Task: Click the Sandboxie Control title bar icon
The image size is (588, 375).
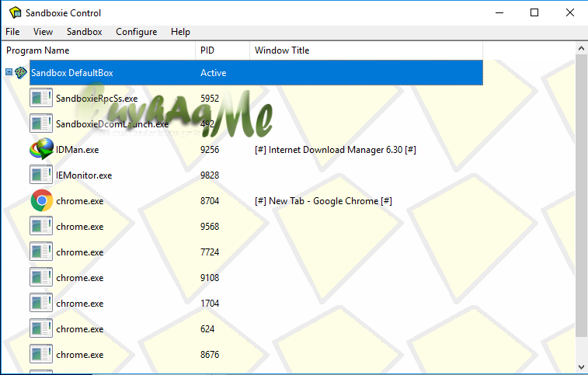Action: tap(15, 12)
